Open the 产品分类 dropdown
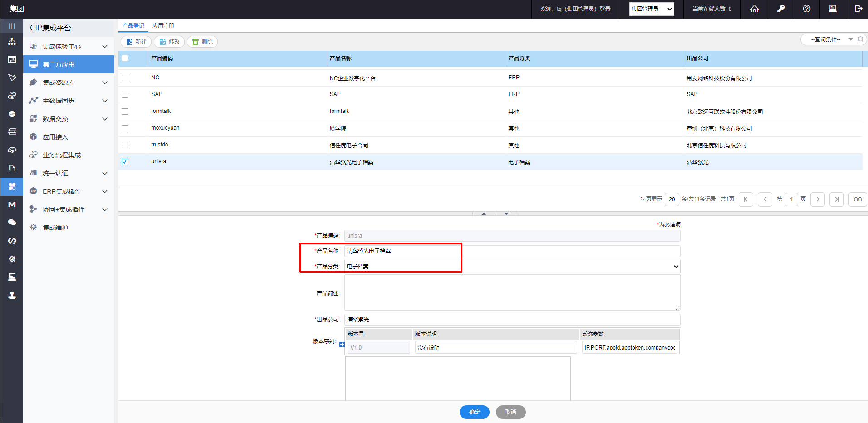Screen dimensions: 868x423 click(x=512, y=267)
